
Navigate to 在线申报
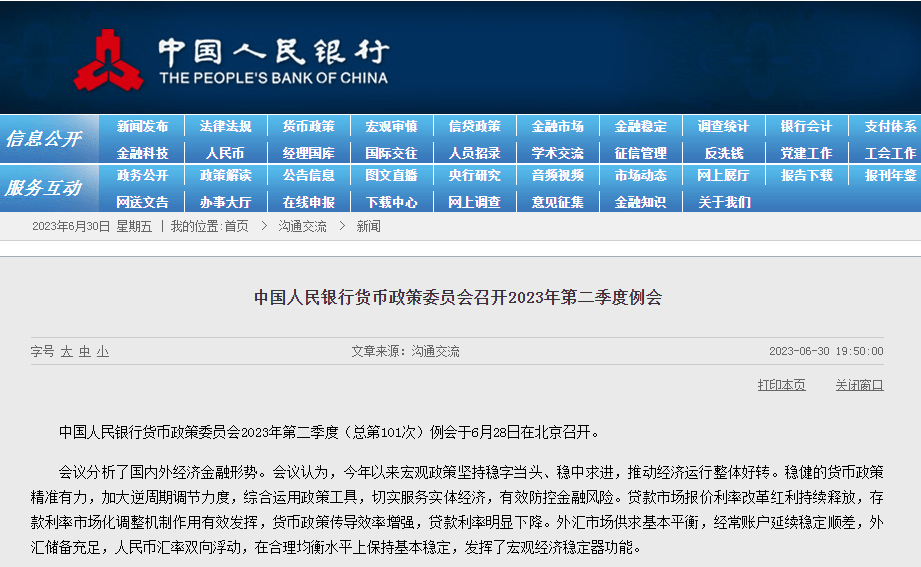308,202
